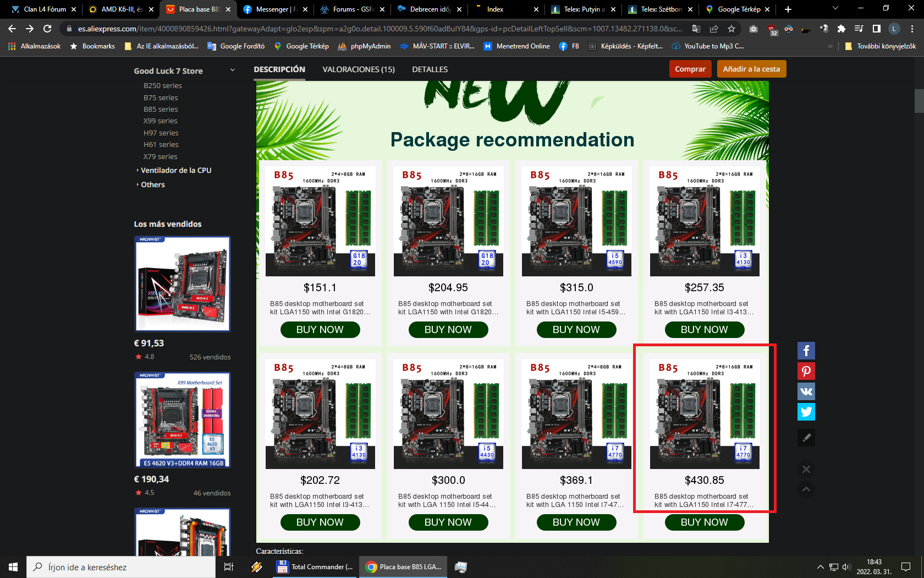Click the $257.35 B85 package image
The width and height of the screenshot is (924, 578).
(705, 221)
